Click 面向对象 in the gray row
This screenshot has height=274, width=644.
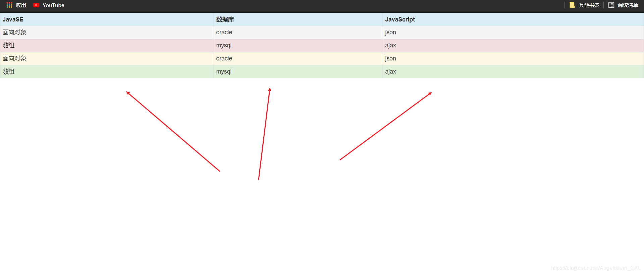coord(14,32)
